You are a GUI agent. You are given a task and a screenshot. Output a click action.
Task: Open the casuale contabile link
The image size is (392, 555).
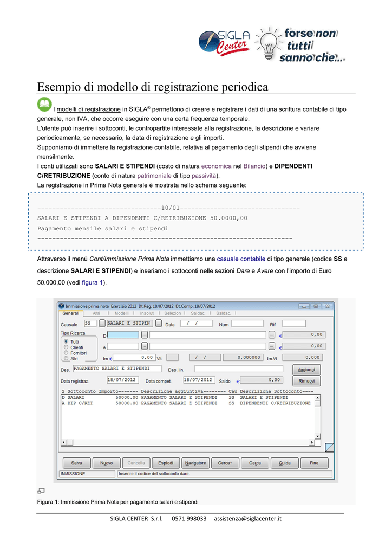241,259
